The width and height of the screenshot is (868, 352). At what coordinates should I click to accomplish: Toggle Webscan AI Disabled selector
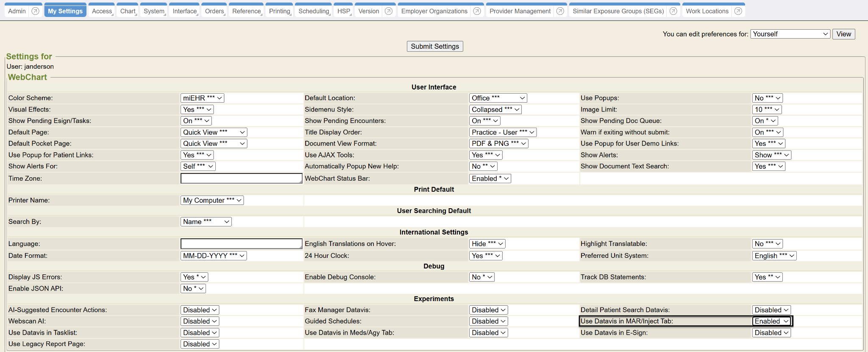point(200,321)
